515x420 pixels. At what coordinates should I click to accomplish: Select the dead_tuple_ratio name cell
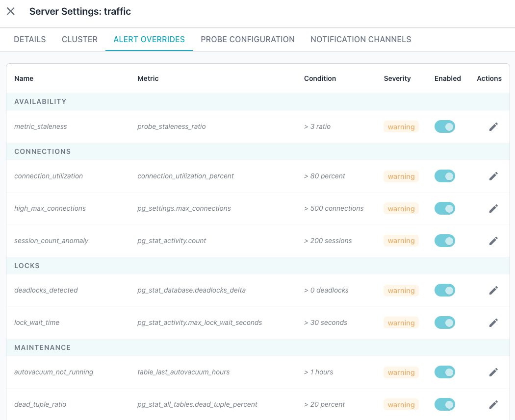[x=40, y=405]
